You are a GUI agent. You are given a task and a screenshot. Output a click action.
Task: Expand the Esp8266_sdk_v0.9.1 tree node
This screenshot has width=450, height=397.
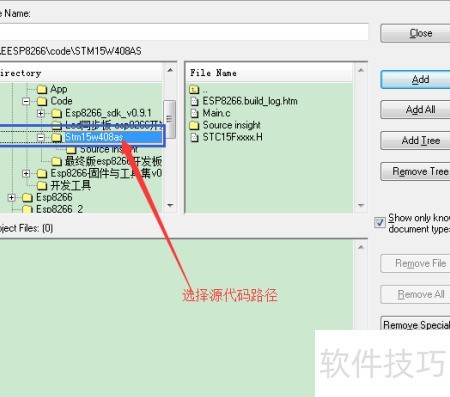click(41, 113)
